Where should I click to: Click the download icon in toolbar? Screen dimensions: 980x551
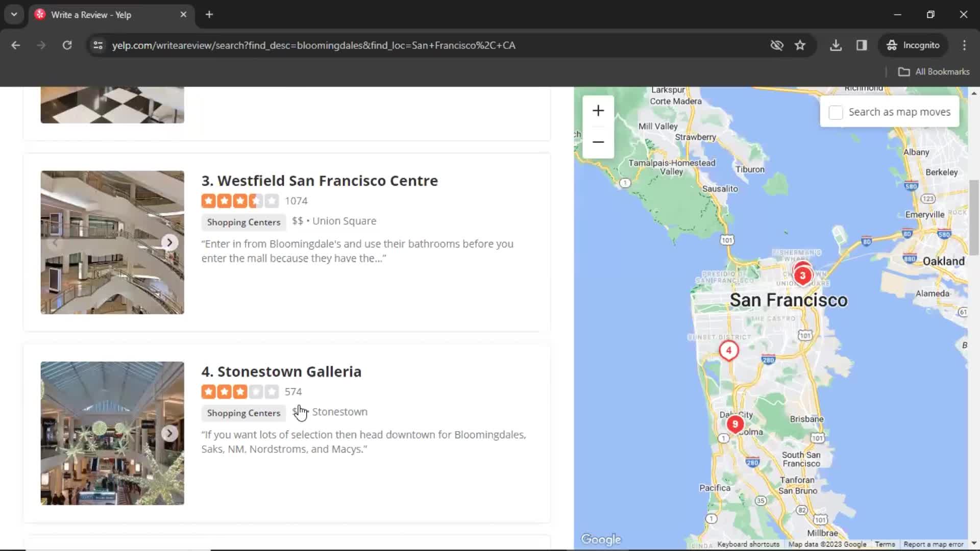point(837,45)
